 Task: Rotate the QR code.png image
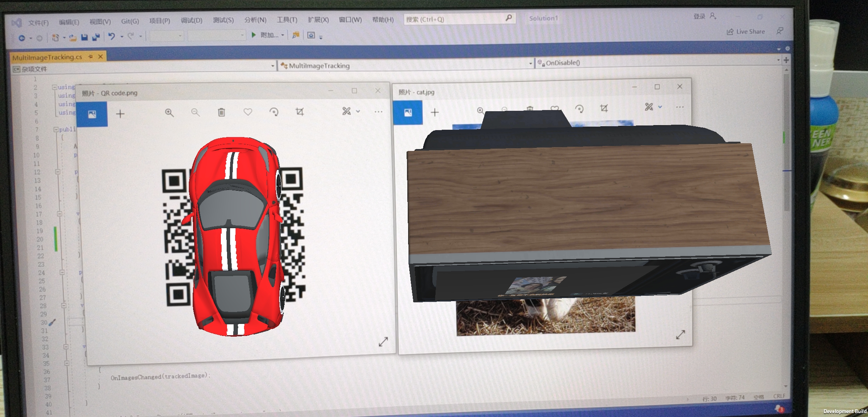tap(274, 112)
